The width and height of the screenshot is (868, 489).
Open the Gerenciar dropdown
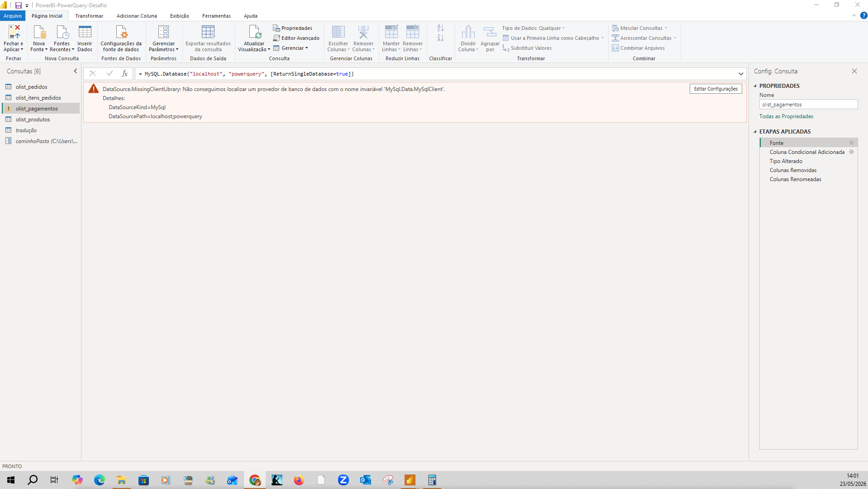click(291, 48)
